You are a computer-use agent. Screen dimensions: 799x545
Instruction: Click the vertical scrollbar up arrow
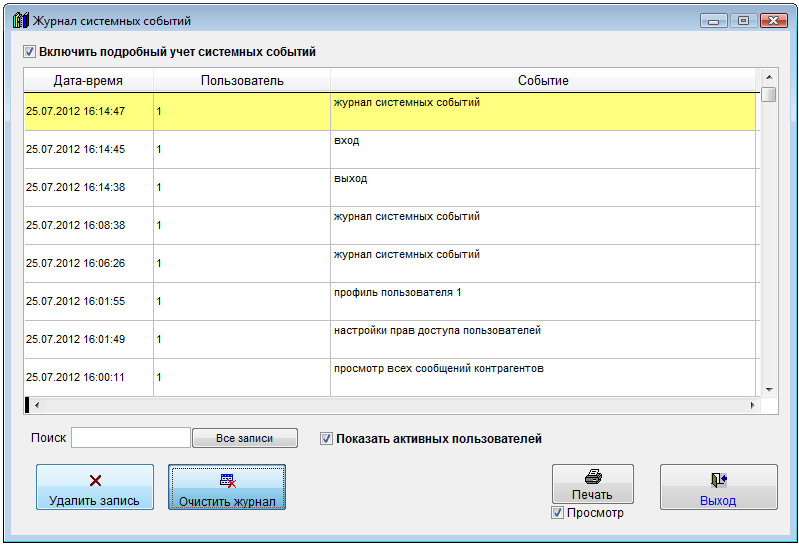pyautogui.click(x=769, y=77)
